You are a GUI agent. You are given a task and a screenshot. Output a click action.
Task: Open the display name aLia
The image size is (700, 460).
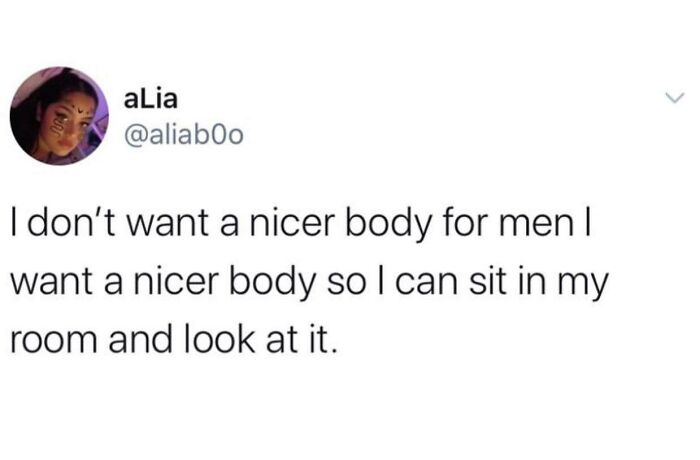150,99
